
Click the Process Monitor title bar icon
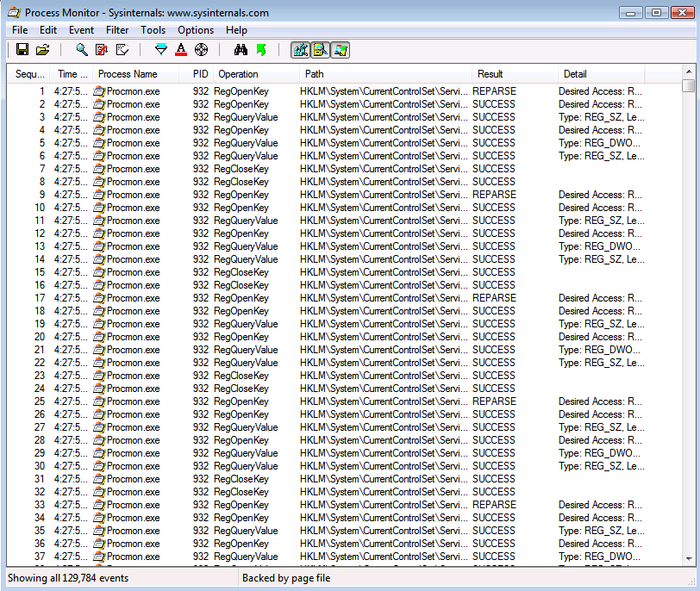coord(15,12)
